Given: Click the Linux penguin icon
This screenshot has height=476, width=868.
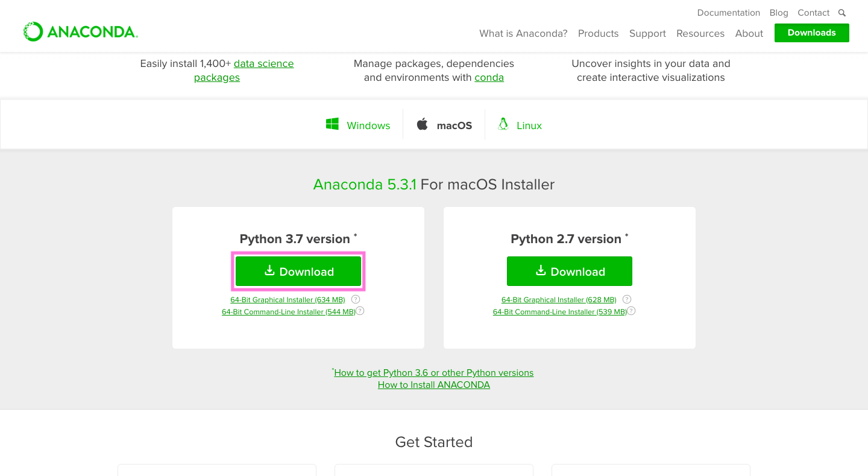Looking at the screenshot, I should pos(503,124).
